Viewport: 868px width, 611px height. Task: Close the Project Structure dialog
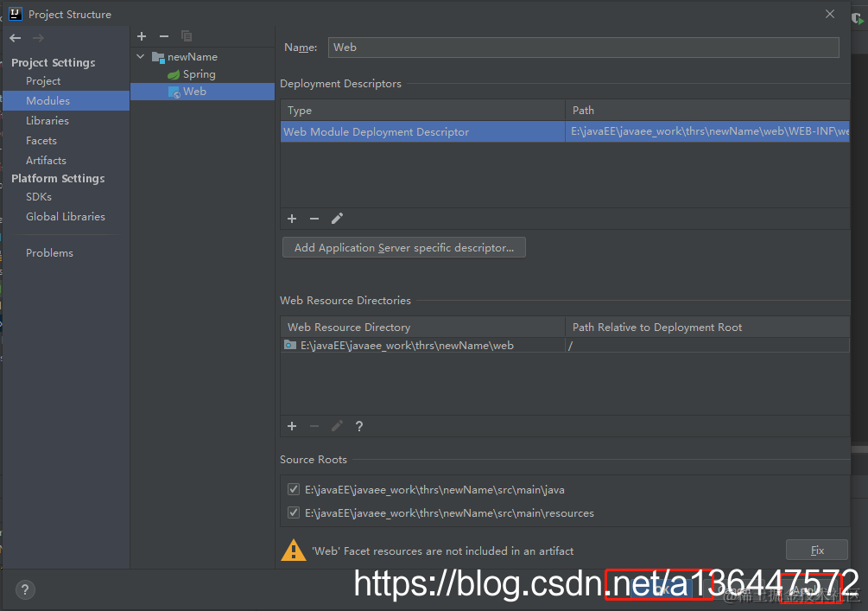[830, 14]
